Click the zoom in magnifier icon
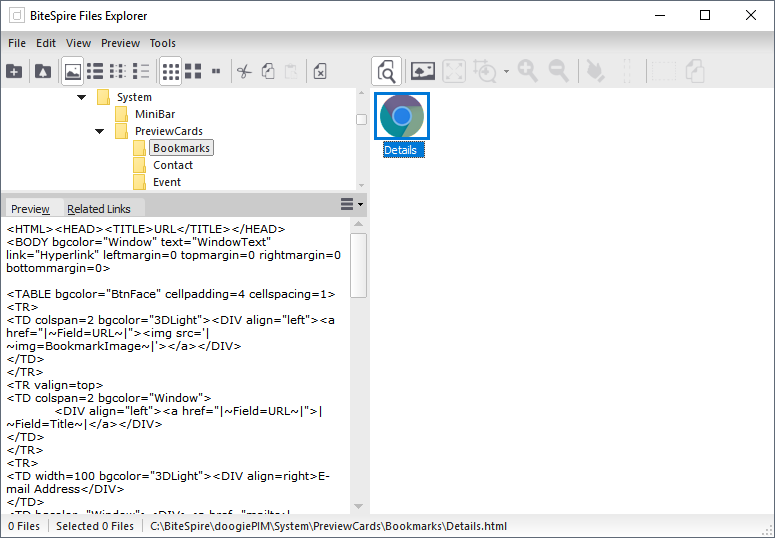Screen dimensions: 775x538 click(x=527, y=72)
